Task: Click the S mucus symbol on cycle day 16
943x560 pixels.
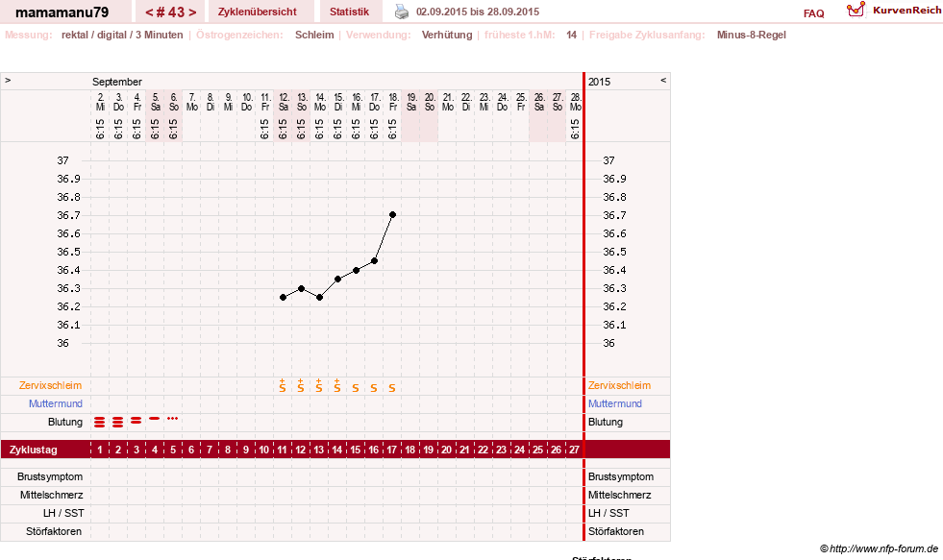Action: [x=374, y=388]
